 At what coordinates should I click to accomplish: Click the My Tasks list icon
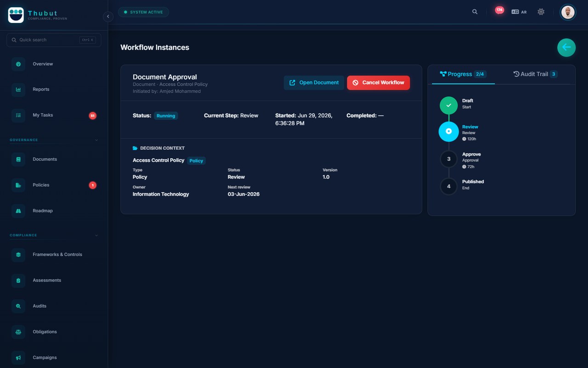coord(18,115)
